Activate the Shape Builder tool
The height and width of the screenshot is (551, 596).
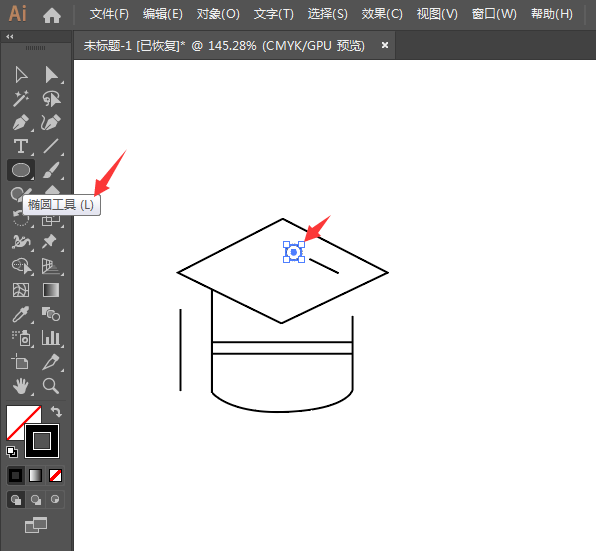point(21,266)
